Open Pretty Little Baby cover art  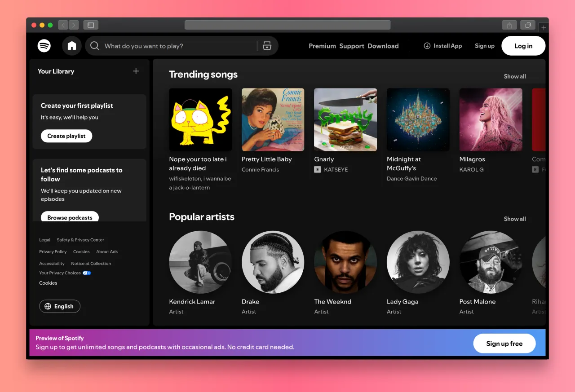point(273,119)
